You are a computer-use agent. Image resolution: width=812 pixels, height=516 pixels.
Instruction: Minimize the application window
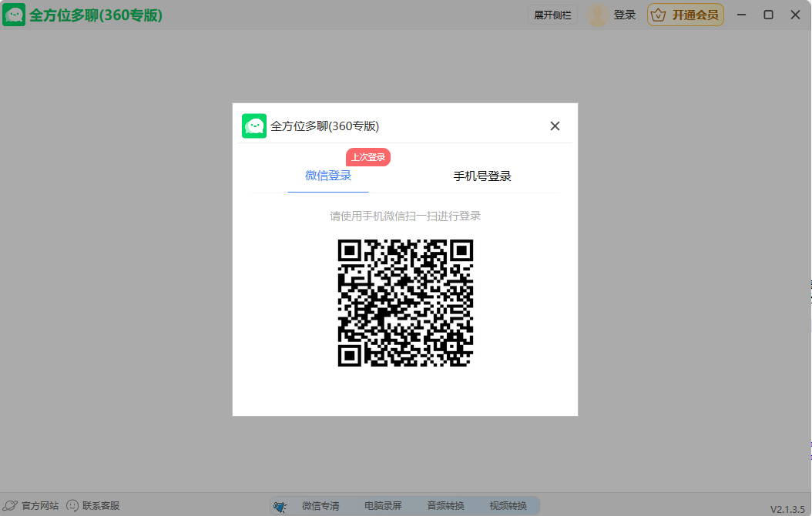tap(742, 15)
